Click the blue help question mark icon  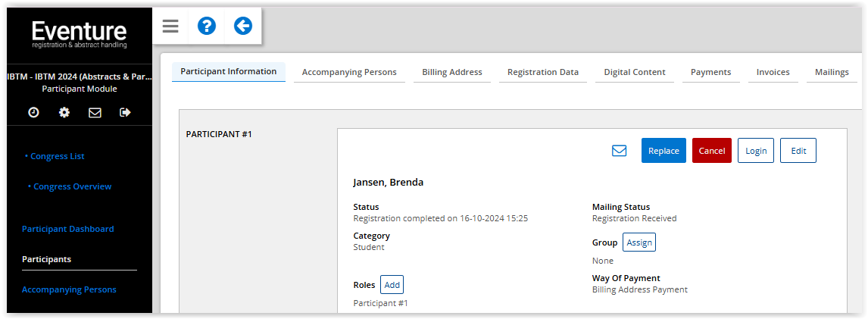(206, 27)
